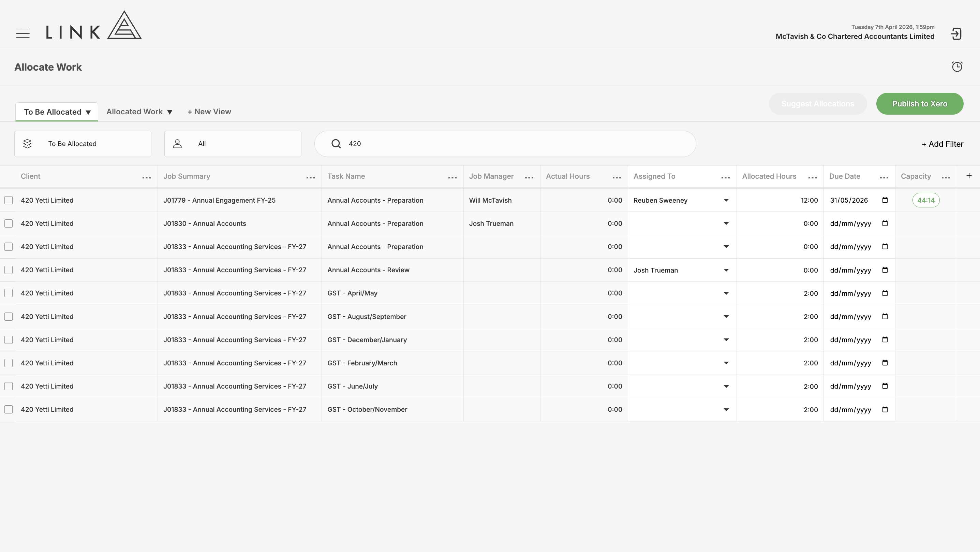Open Client column options ellipsis
The height and width of the screenshot is (552, 980).
tap(147, 177)
